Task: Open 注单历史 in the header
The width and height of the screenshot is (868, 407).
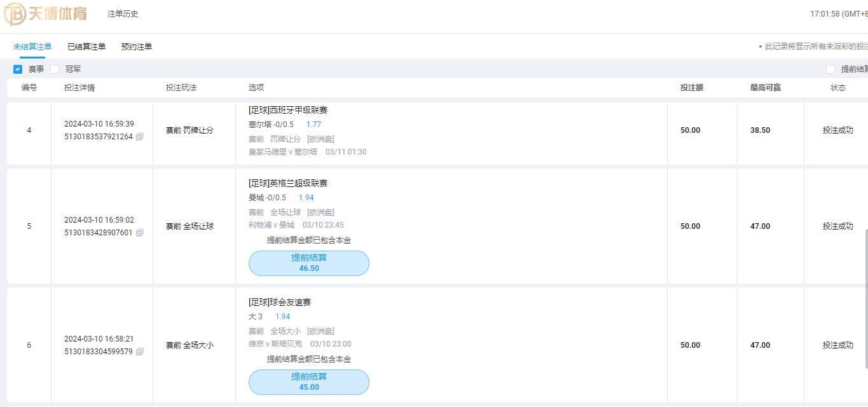Action: (123, 14)
